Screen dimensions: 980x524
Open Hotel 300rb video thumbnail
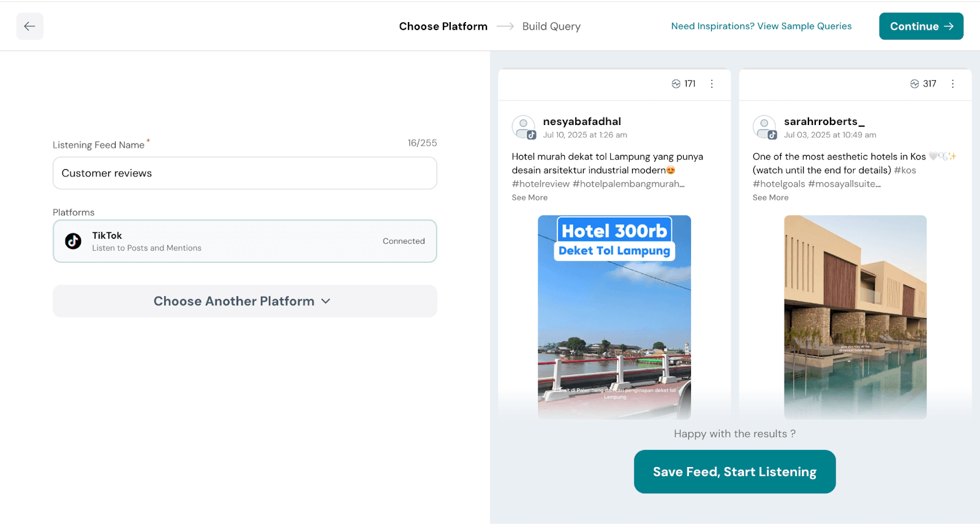point(614,317)
